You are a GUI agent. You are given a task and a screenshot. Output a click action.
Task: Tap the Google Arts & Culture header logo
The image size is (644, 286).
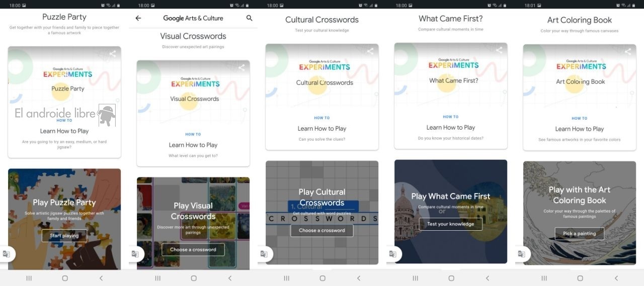pyautogui.click(x=193, y=18)
